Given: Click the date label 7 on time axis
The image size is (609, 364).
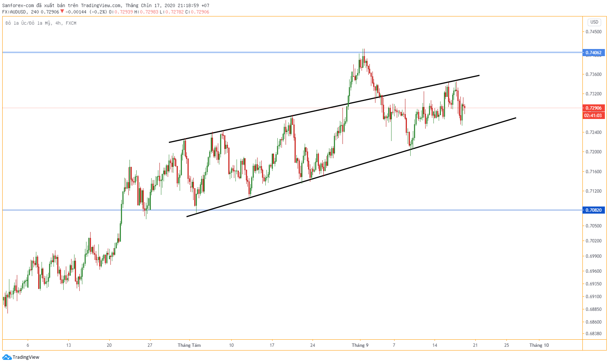Looking at the screenshot, I should click(394, 345).
